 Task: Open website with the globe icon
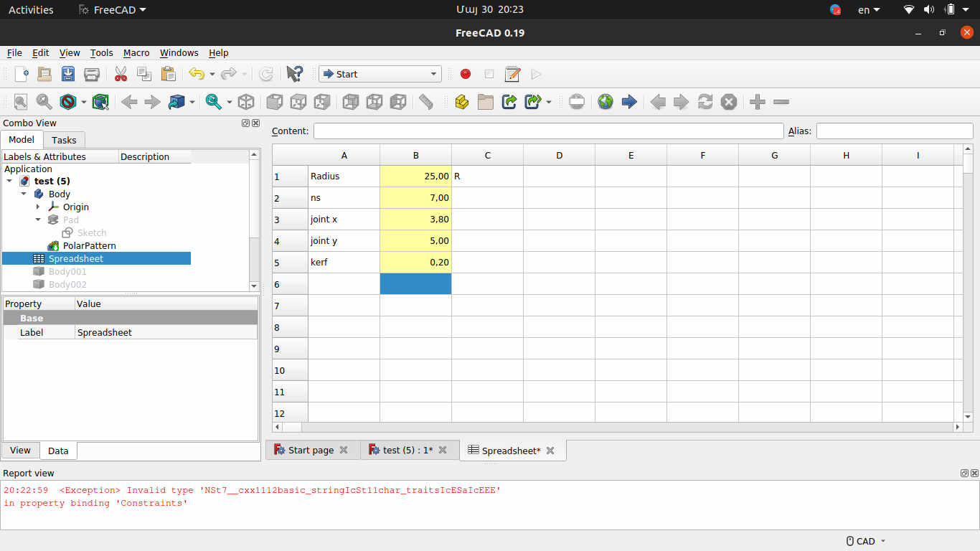click(x=606, y=102)
